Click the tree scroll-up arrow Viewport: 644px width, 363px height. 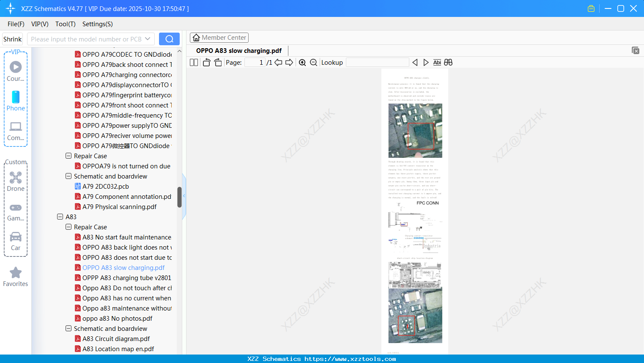click(x=179, y=51)
